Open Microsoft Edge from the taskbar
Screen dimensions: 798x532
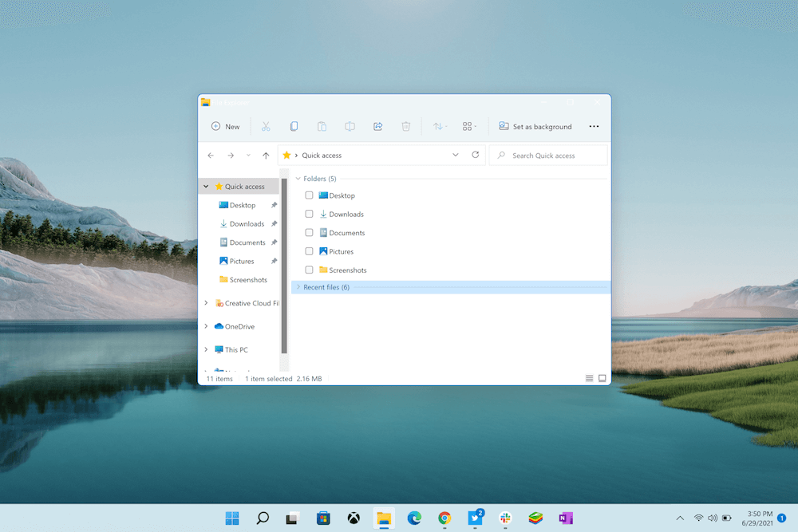(414, 518)
